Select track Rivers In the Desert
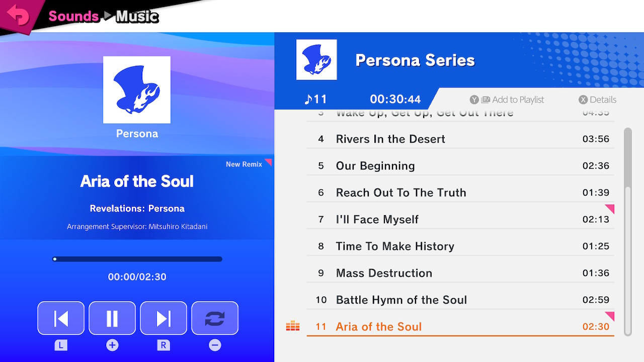Screen dimensions: 644x362 click(x=460, y=139)
